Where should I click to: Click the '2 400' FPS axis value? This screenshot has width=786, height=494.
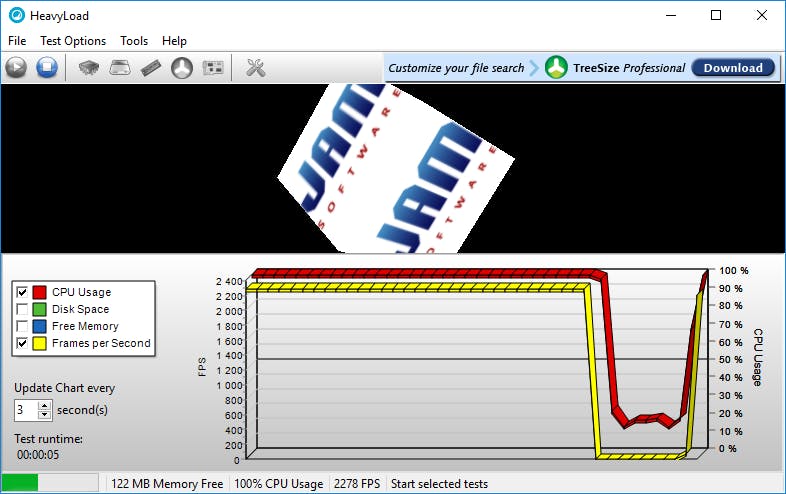tap(229, 281)
